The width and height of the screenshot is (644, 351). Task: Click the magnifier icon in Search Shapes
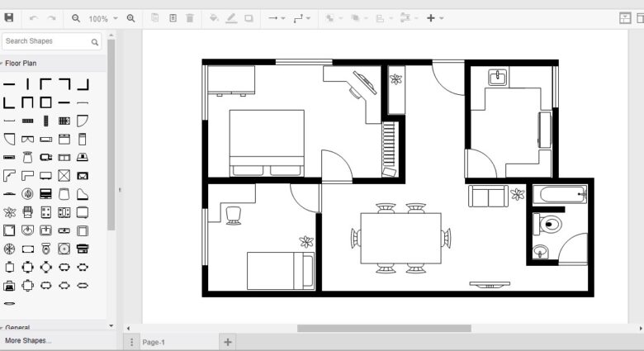coord(95,42)
